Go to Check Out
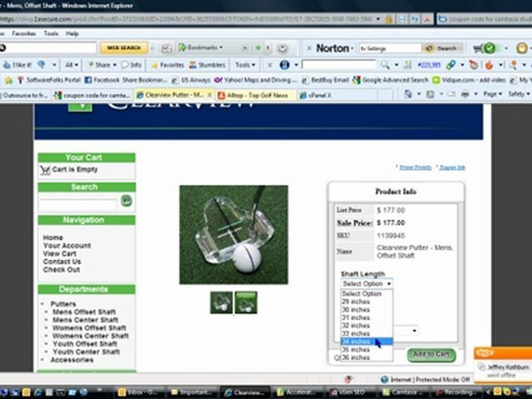The height and width of the screenshot is (399, 532). pyautogui.click(x=61, y=270)
